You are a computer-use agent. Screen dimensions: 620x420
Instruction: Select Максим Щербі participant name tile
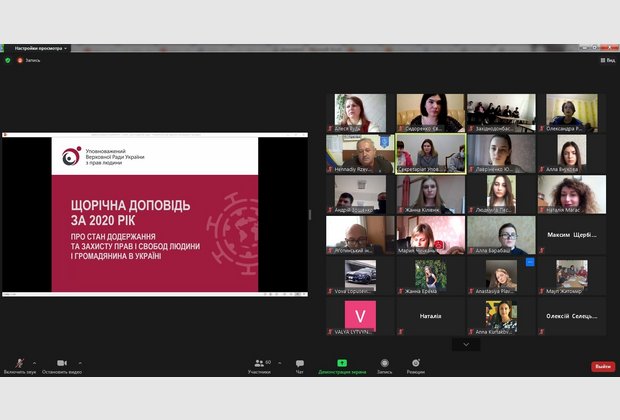point(572,235)
